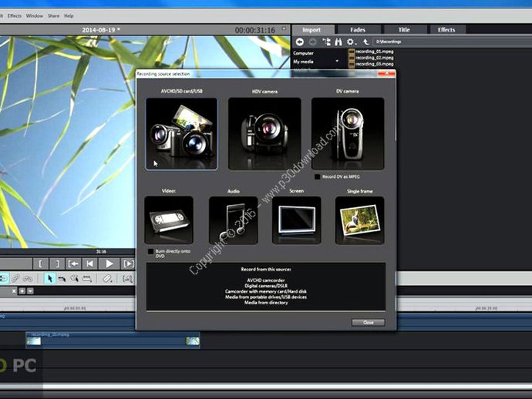Play the preview video
The width and height of the screenshot is (532, 399).
(x=109, y=263)
